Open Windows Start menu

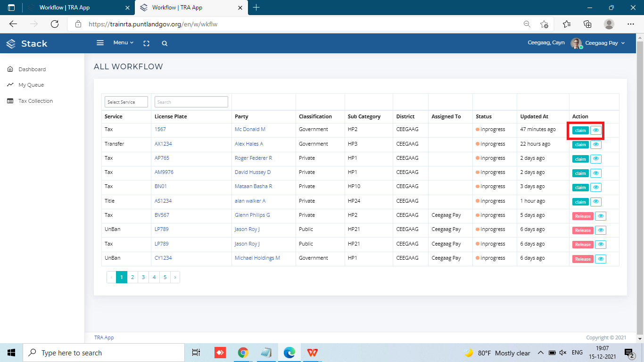[x=11, y=353]
